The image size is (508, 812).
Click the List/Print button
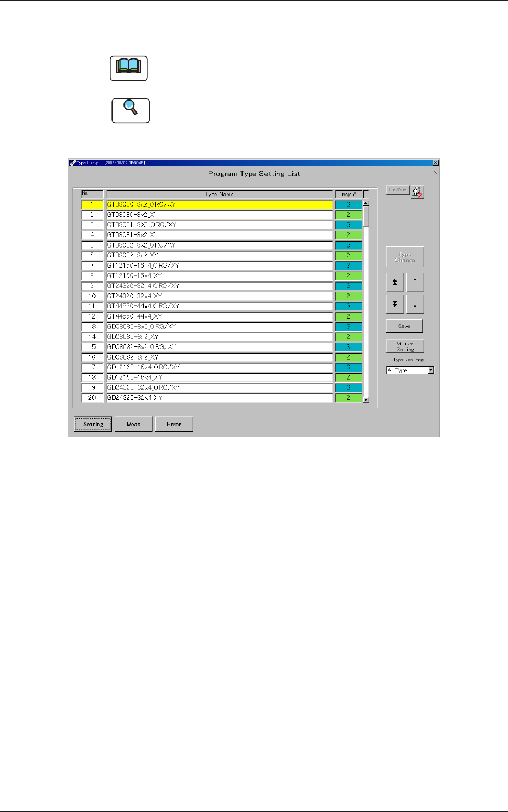(398, 190)
